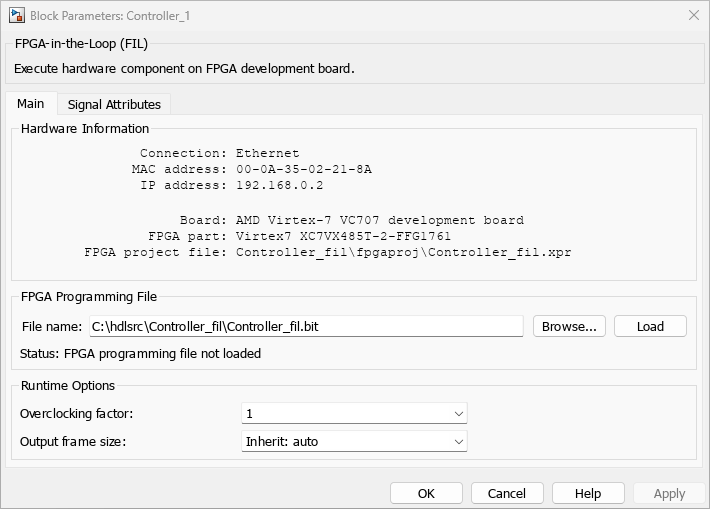Image resolution: width=710 pixels, height=509 pixels.
Task: Load the FPGA programming file
Action: (650, 326)
